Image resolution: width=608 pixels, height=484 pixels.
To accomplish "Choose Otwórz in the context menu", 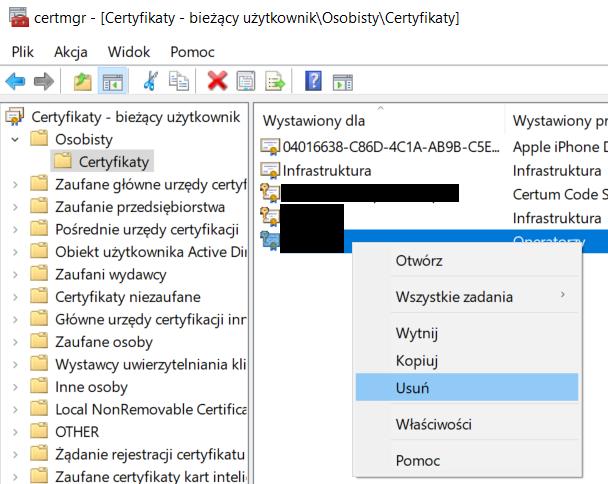I will [x=467, y=261].
